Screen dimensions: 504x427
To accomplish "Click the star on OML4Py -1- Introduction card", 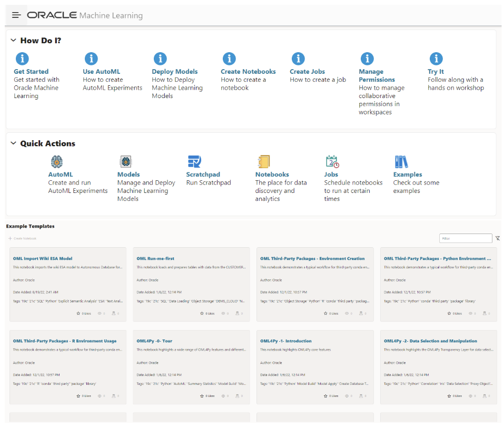I will [x=325, y=396].
